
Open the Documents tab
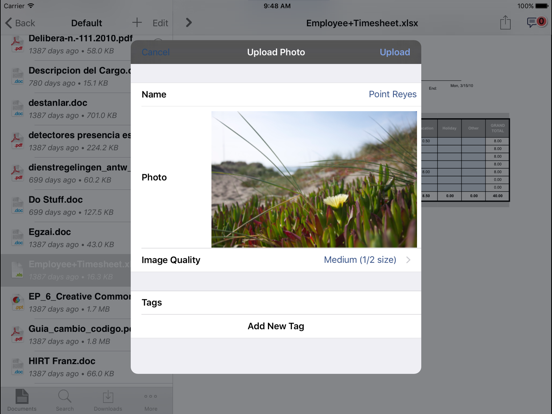[x=21, y=400]
